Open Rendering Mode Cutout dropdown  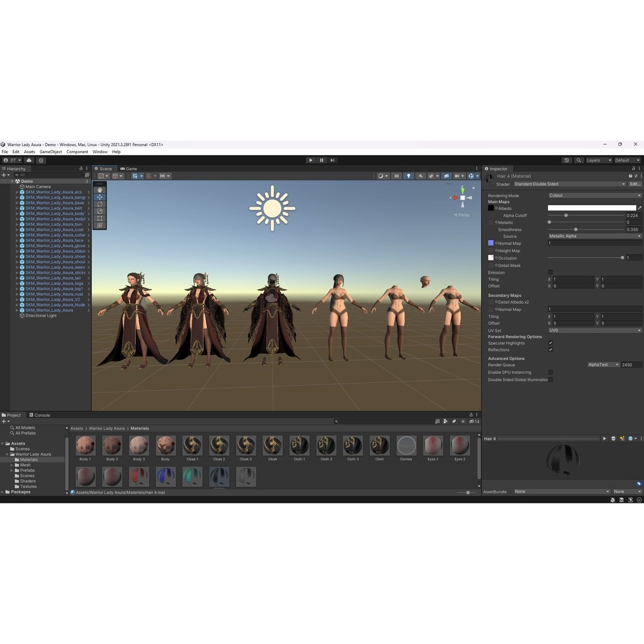point(595,196)
